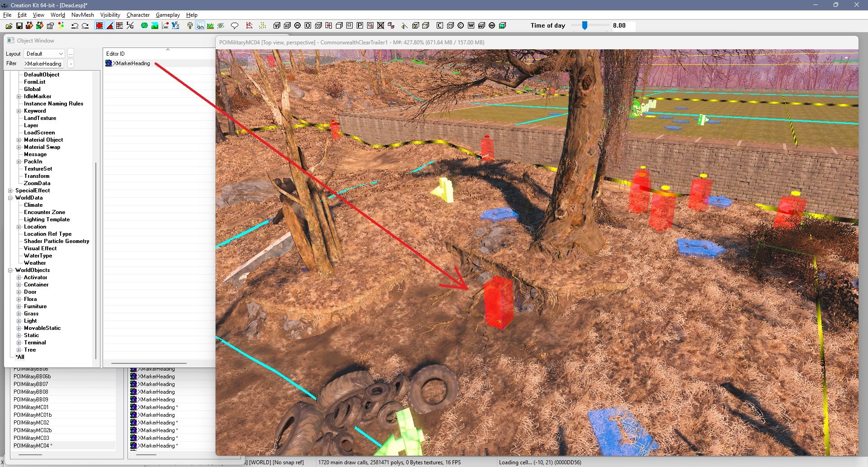This screenshot has height=467, width=868.
Task: Open the Layout dropdown set to Default
Action: point(44,54)
